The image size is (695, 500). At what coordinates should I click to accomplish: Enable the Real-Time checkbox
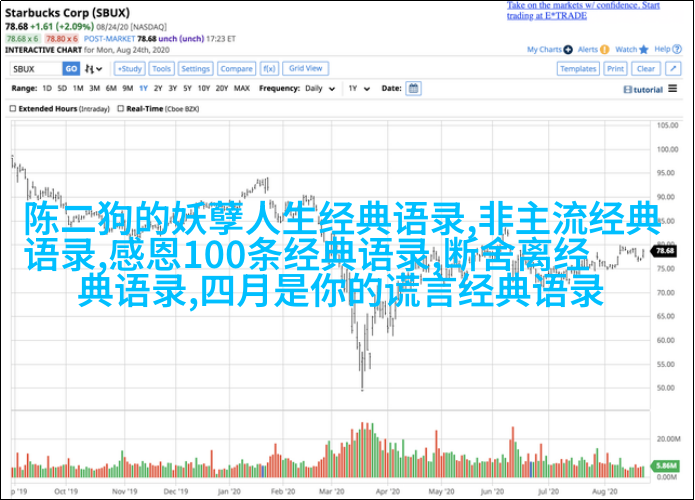pyautogui.click(x=121, y=109)
